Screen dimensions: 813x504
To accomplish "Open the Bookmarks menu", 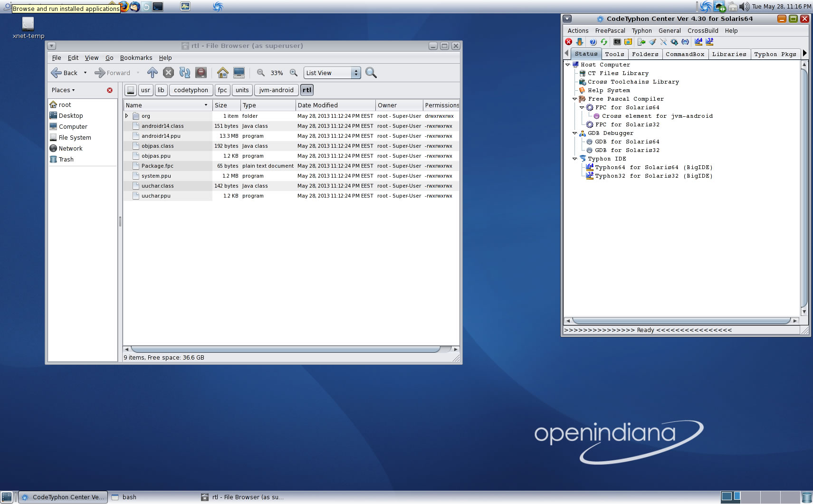I will (136, 58).
